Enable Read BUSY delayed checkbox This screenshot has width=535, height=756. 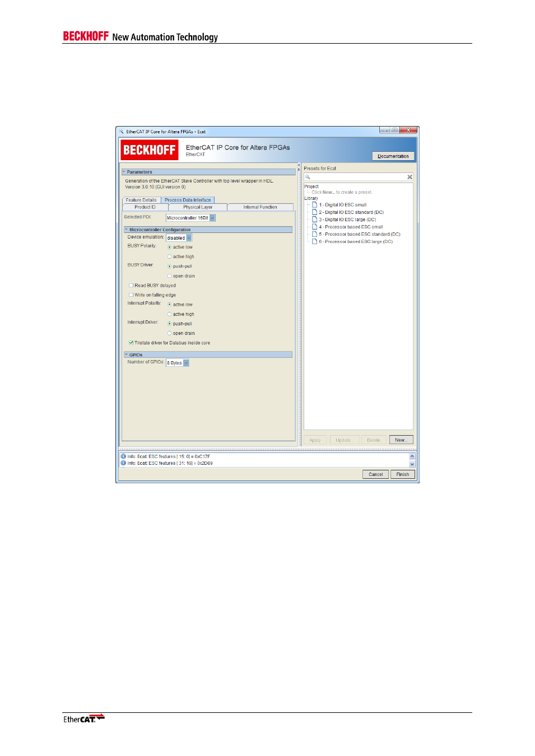click(131, 286)
